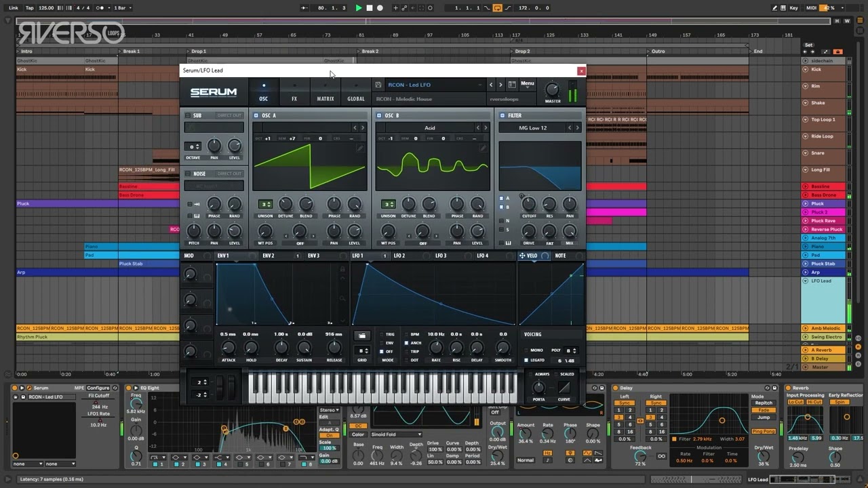Screen dimensions: 868x488
Task: Select next OSC B wavetable
Action: click(x=485, y=127)
